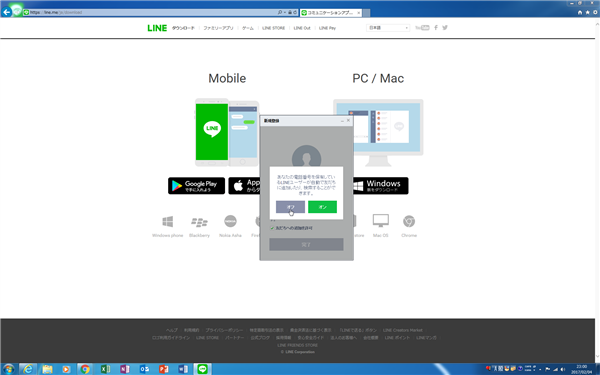Click the green LINE logo in header
The image size is (600, 375).
[x=157, y=28]
